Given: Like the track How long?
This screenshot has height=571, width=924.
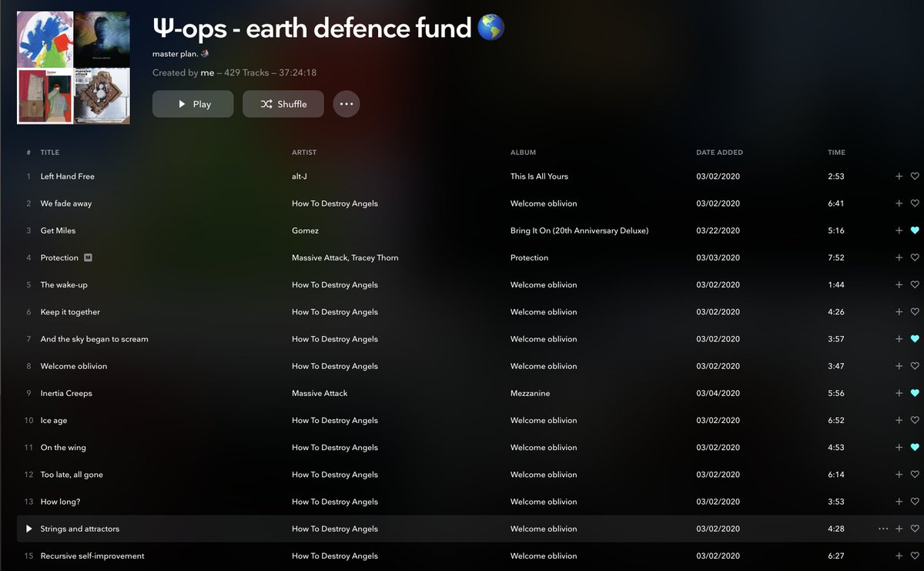Looking at the screenshot, I should (915, 502).
